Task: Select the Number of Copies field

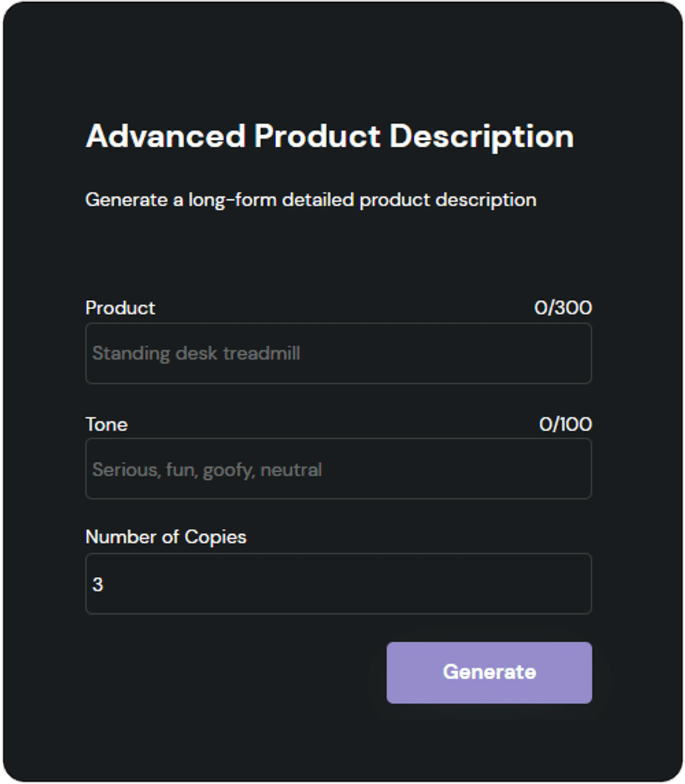Action: [338, 584]
